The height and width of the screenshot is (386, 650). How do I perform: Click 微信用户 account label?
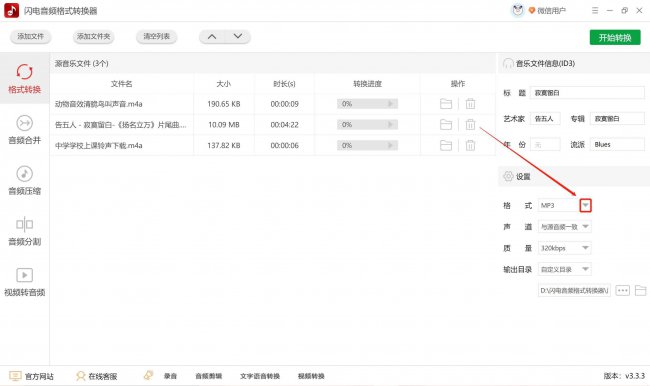pos(551,11)
